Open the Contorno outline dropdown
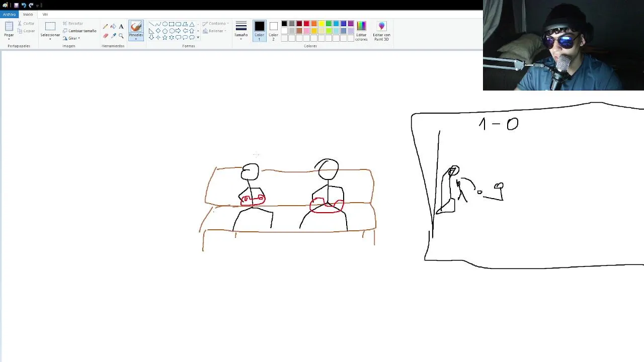This screenshot has width=644, height=362. tap(215, 23)
